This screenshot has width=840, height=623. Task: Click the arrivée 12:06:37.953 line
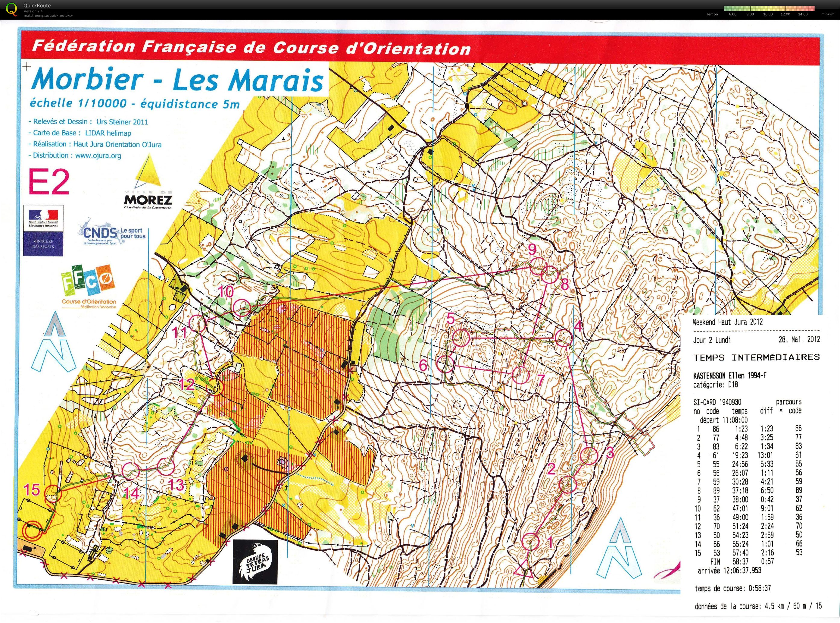[x=729, y=571]
